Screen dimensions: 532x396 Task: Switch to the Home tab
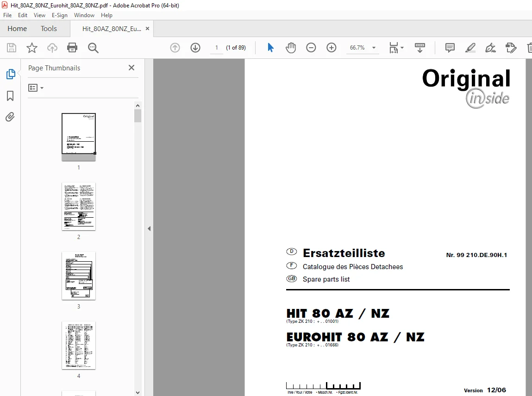click(x=17, y=29)
